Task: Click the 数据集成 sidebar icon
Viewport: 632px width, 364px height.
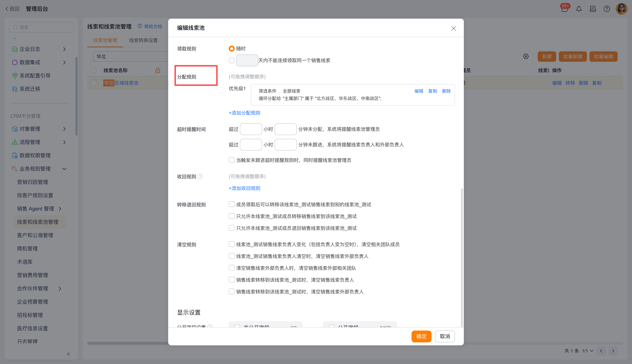Action: pos(15,62)
